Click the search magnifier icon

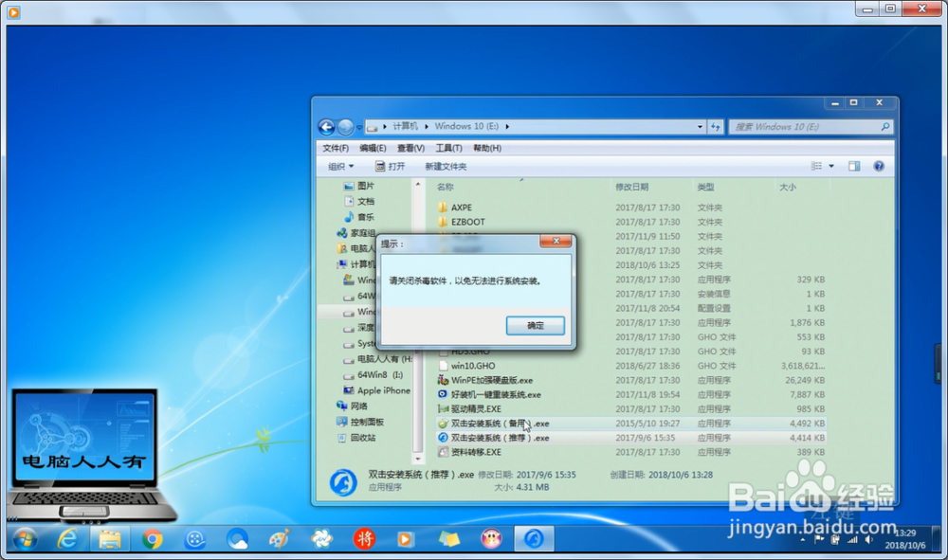pyautogui.click(x=885, y=127)
